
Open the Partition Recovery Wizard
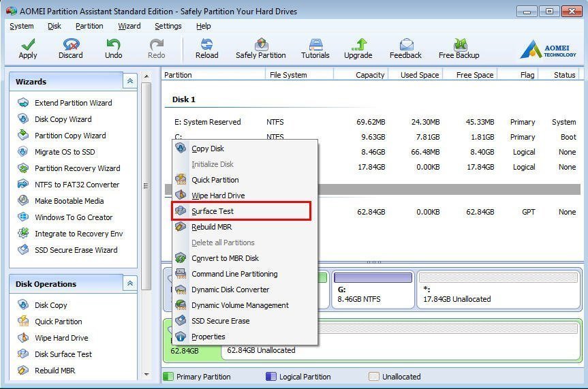[x=77, y=168]
